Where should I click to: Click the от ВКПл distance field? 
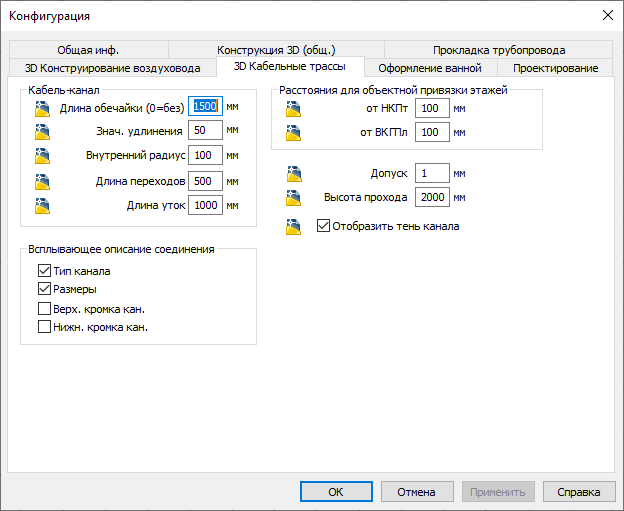click(x=432, y=132)
